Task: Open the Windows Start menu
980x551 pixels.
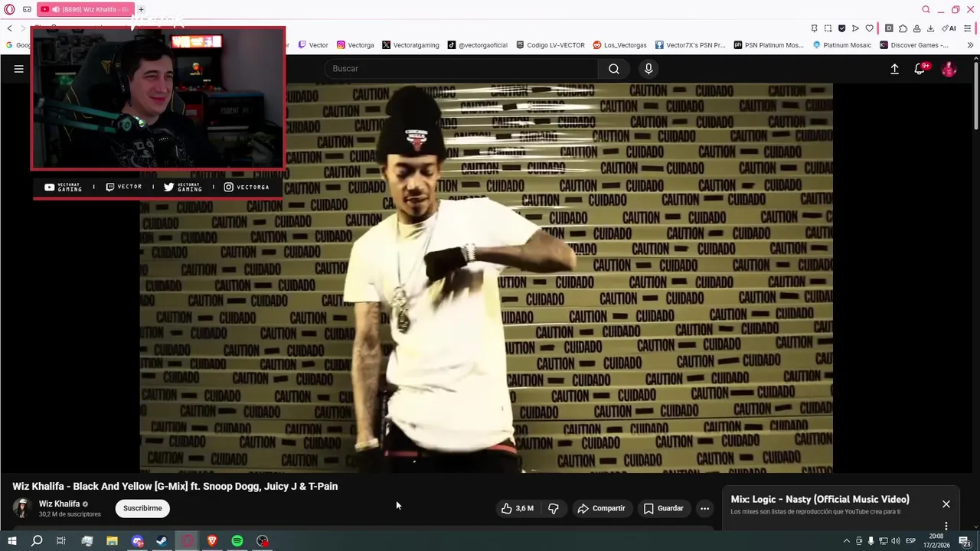Action: [x=11, y=541]
